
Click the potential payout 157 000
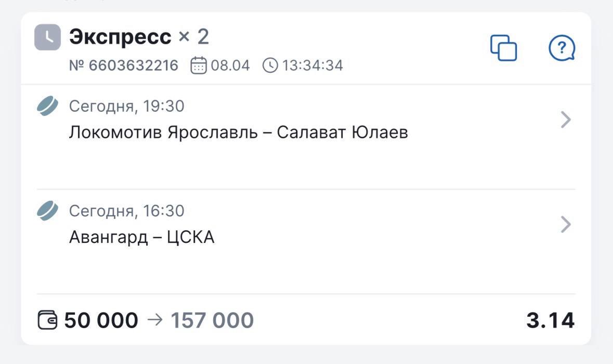212,320
